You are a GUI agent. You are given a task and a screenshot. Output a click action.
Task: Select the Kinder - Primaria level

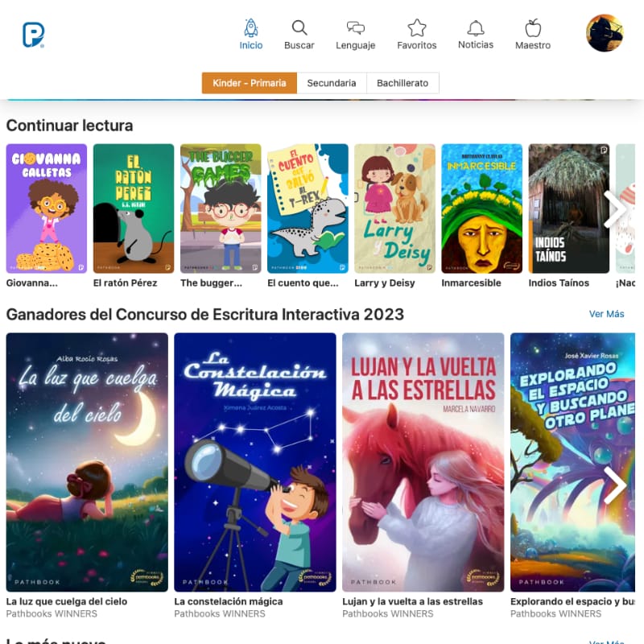pyautogui.click(x=250, y=83)
